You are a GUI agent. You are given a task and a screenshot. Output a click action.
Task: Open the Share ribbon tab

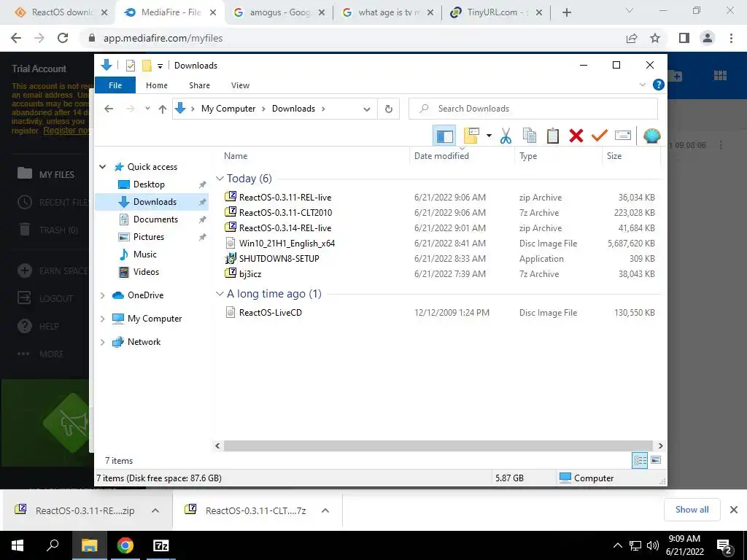[x=199, y=85]
